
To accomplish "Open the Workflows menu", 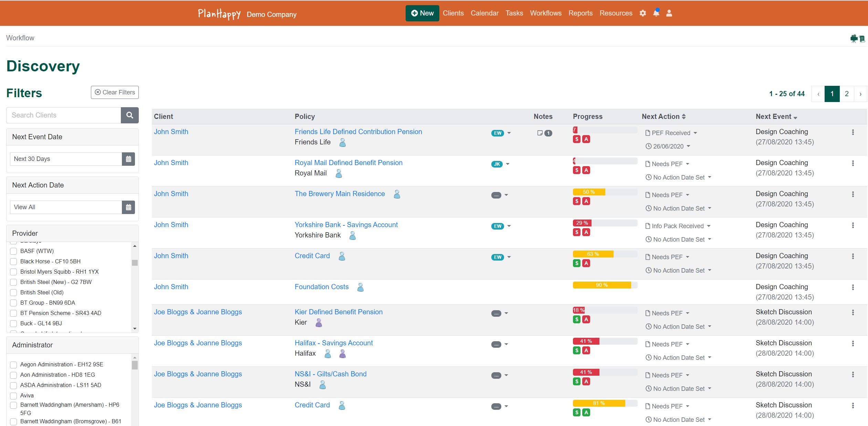I will coord(545,13).
